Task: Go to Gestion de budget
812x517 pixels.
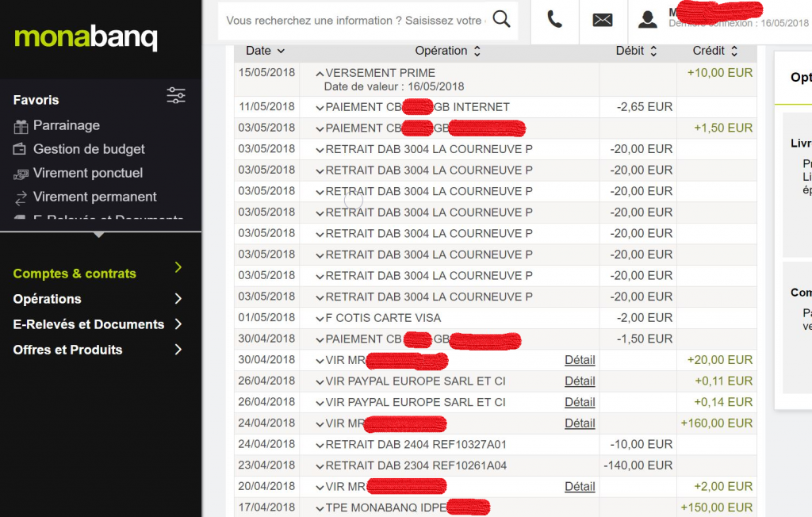Action: 89,149
